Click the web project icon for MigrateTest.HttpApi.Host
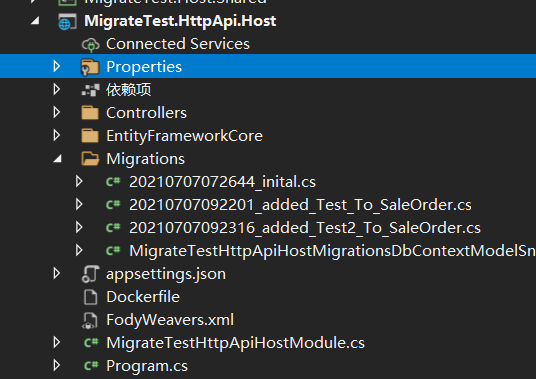Viewport: 536px width, 379px height. 67,22
